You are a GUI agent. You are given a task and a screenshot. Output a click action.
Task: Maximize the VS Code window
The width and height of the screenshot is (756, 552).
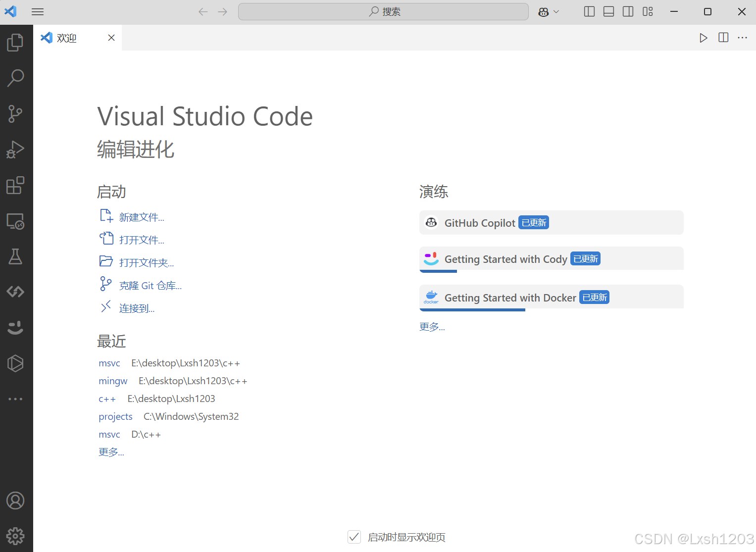pos(708,12)
